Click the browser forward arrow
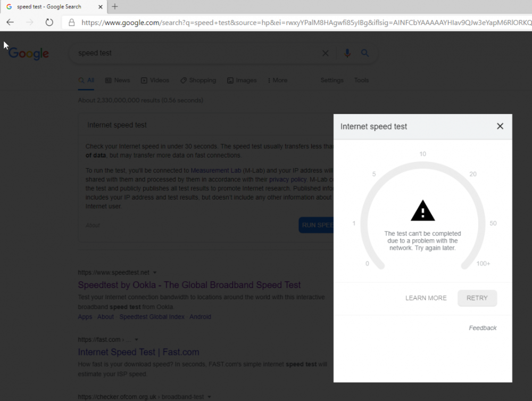This screenshot has width=532, height=401. 30,22
